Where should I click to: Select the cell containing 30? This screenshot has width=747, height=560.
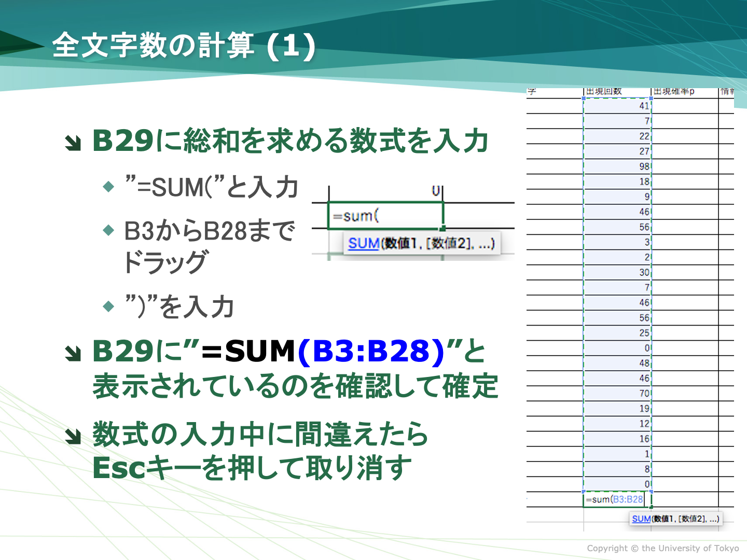(x=617, y=272)
